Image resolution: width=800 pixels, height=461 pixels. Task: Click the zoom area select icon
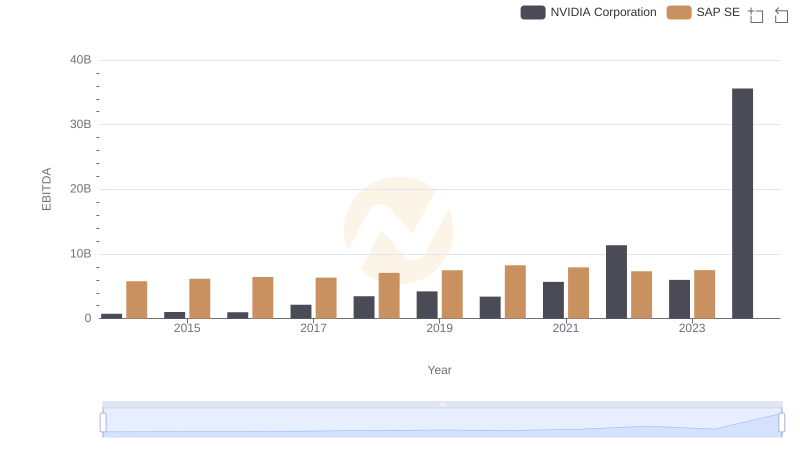(x=756, y=15)
